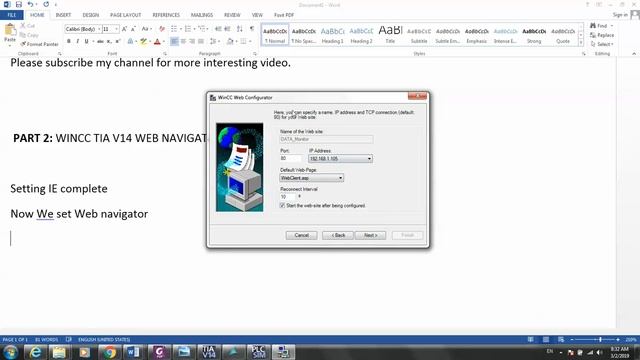
Task: Click the Paste icon in Word
Action: pos(10,33)
